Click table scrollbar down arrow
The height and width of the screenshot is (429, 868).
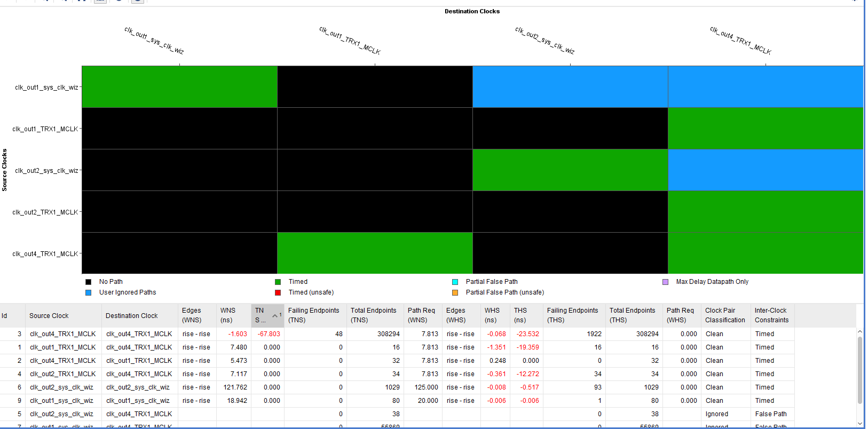(860, 424)
